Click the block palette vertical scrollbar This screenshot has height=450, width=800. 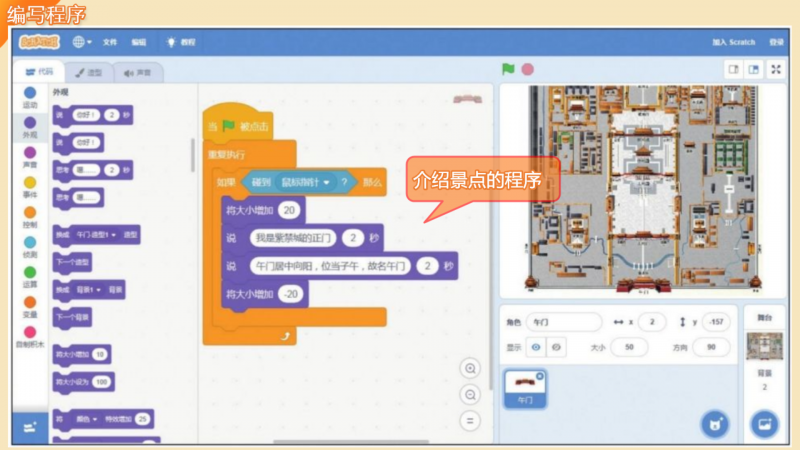pyautogui.click(x=193, y=155)
